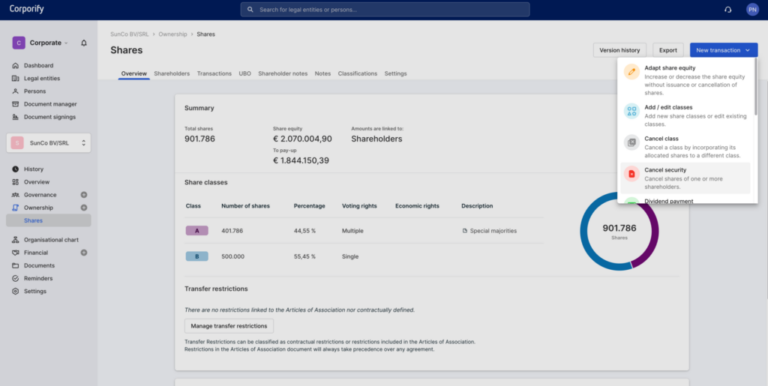Open Shares item in sidebar

point(48,220)
